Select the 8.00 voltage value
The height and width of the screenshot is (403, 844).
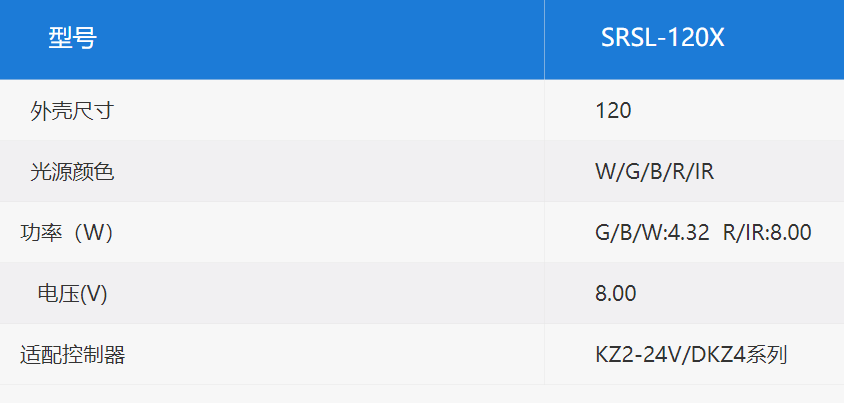616,294
